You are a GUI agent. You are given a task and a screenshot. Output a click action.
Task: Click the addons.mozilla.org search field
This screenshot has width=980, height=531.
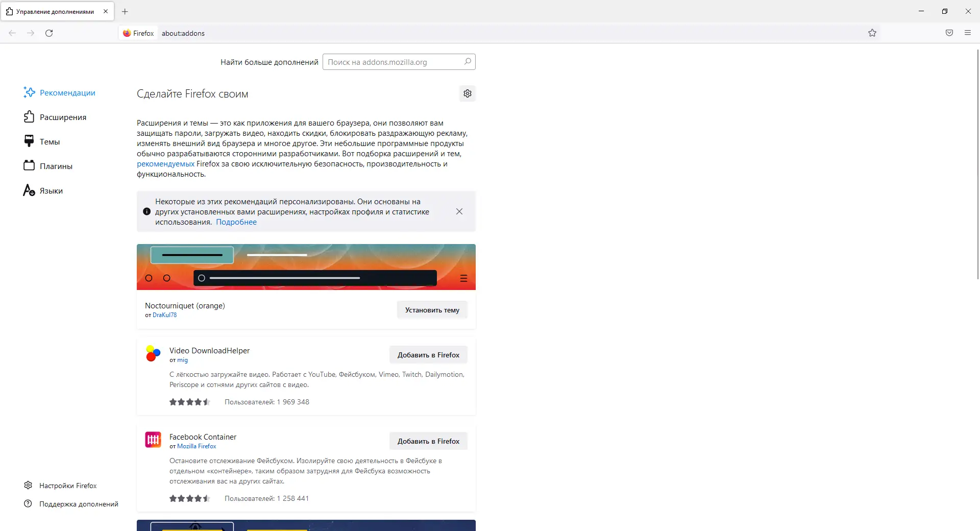397,62
